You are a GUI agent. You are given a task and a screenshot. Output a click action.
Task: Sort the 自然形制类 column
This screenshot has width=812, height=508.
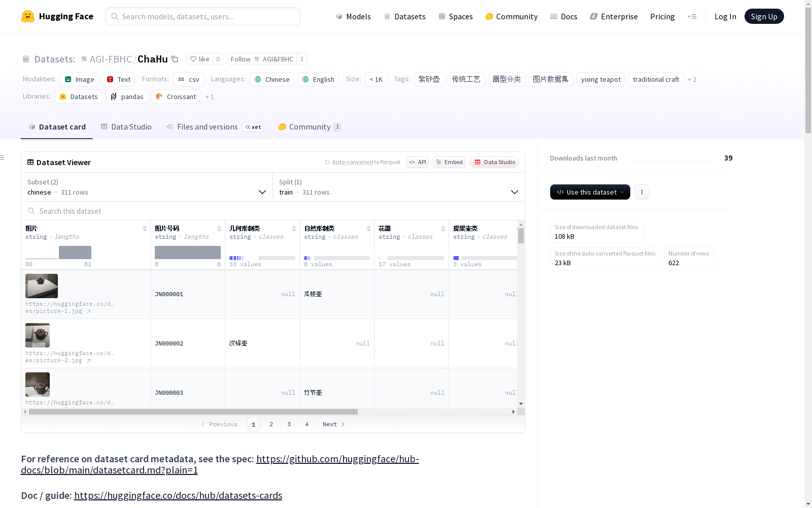click(368, 229)
